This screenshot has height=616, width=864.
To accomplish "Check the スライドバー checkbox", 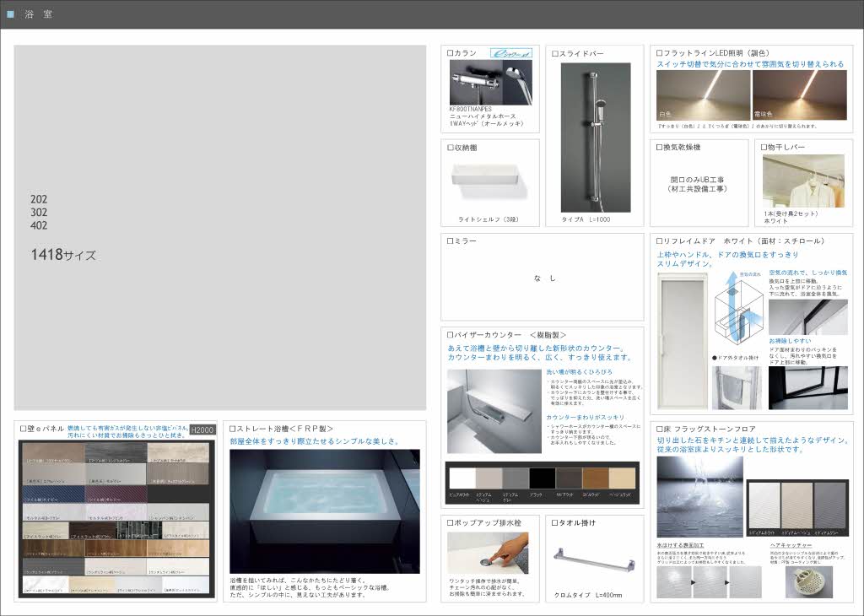I will coord(556,53).
